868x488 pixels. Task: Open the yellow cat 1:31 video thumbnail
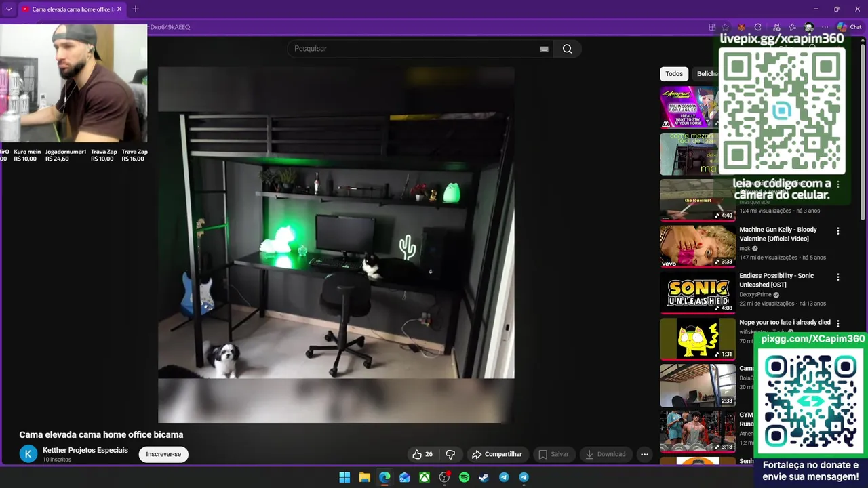698,338
